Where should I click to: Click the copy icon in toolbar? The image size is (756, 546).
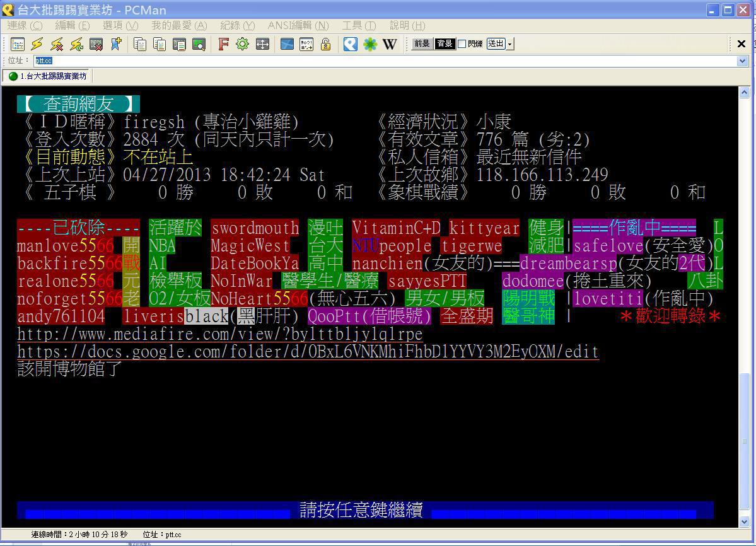(x=140, y=44)
